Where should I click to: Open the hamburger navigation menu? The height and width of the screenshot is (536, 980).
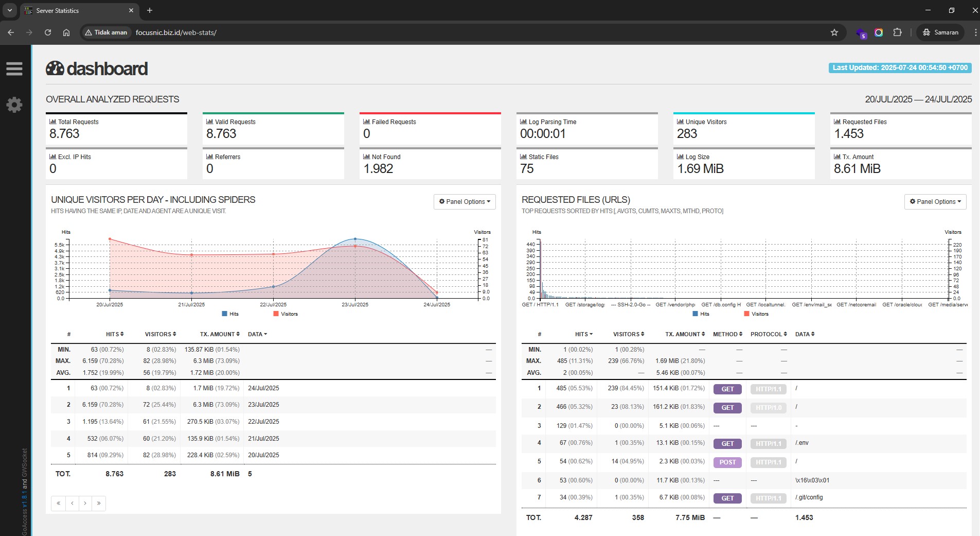[14, 69]
